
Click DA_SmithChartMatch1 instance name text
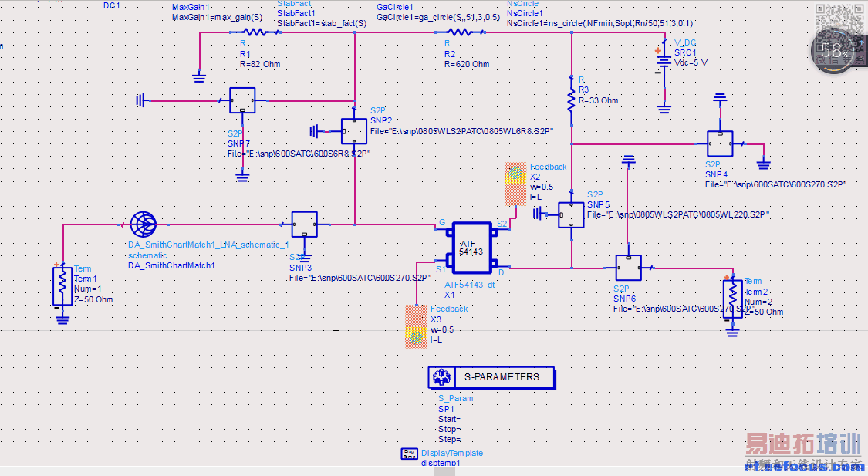[x=171, y=265]
